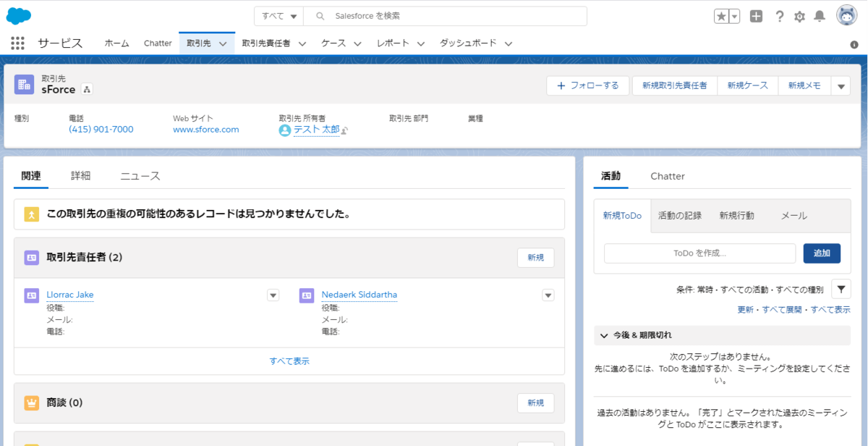Click すべて表示 under contacts list
Screen dimensions: 868x446
[289, 361]
